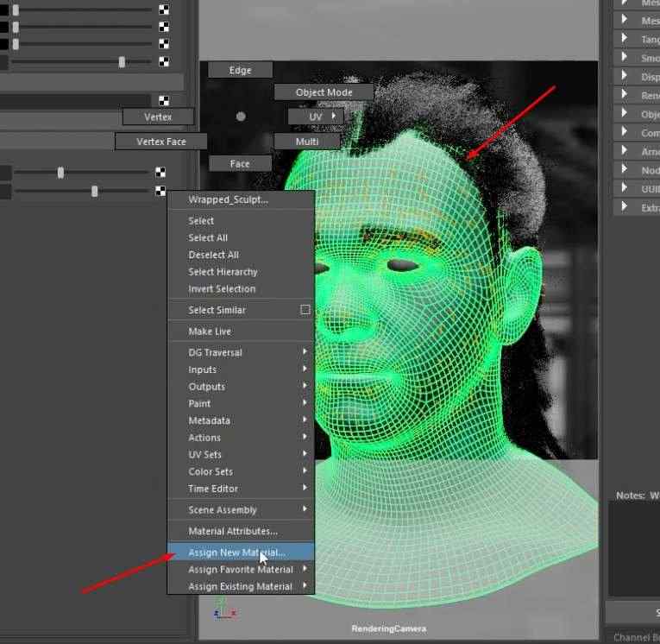Click the RenderingCamera label in viewport
This screenshot has height=644, width=660.
388,628
